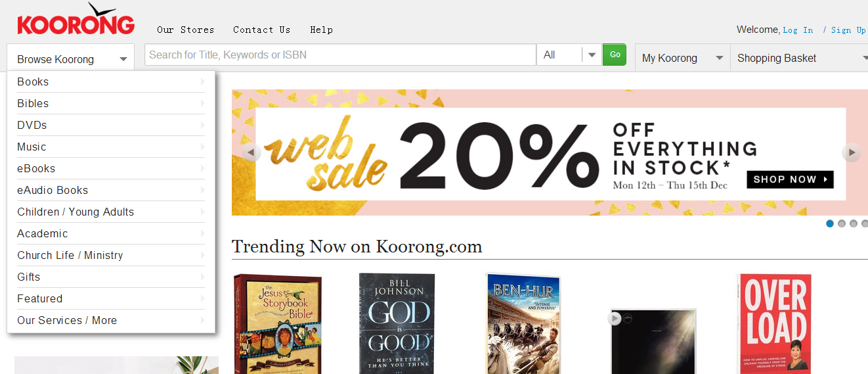Advance banner with right arrow
The image size is (868, 374).
[851, 152]
